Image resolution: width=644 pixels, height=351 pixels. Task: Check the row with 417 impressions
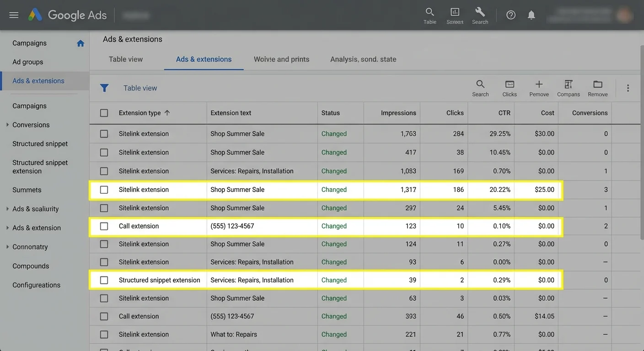[104, 153]
